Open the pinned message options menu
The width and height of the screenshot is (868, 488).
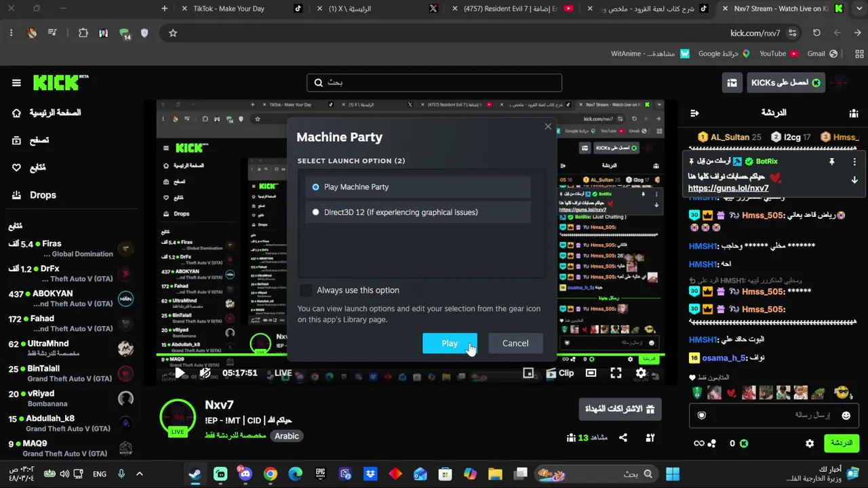pyautogui.click(x=854, y=162)
